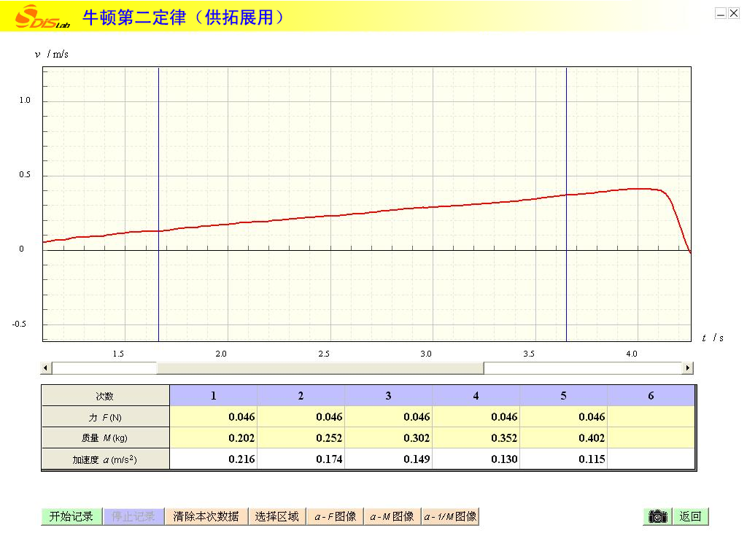Click the scrollbar right arrow
This screenshot has width=747, height=560.
687,368
